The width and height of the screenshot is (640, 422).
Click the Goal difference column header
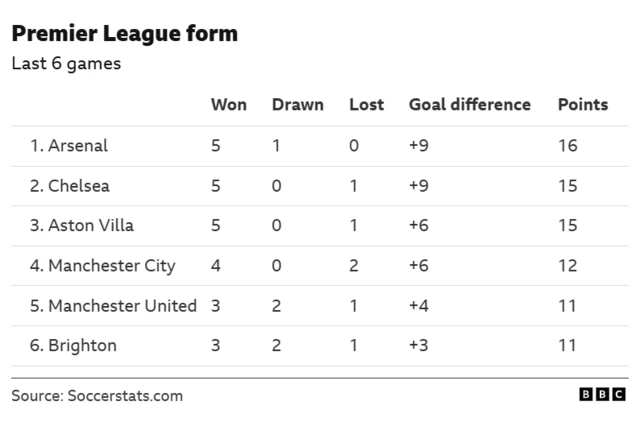click(469, 105)
